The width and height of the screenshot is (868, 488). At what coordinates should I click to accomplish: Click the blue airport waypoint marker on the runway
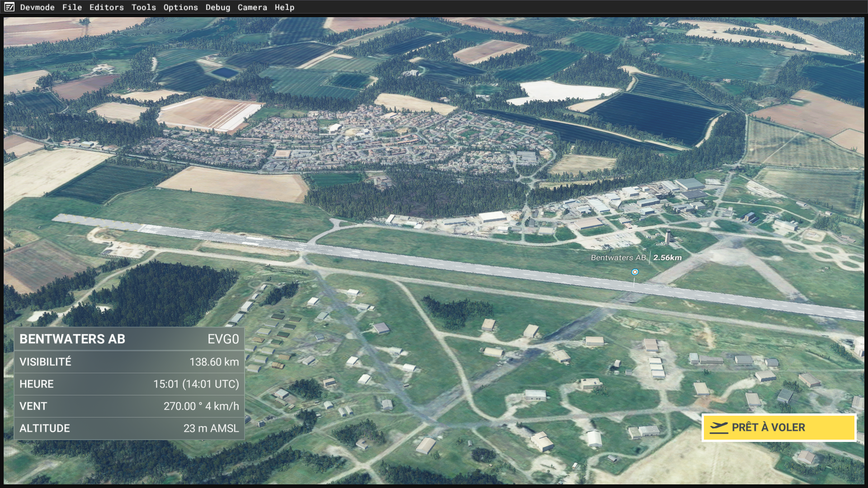635,272
